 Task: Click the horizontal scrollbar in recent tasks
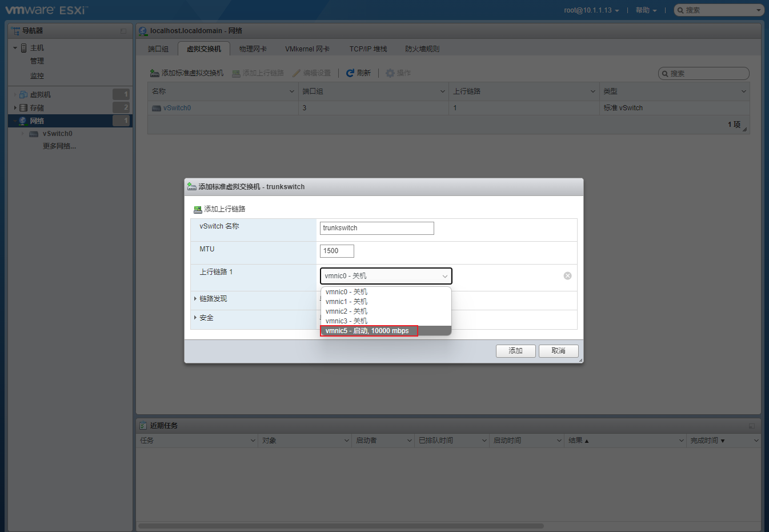pos(341,526)
